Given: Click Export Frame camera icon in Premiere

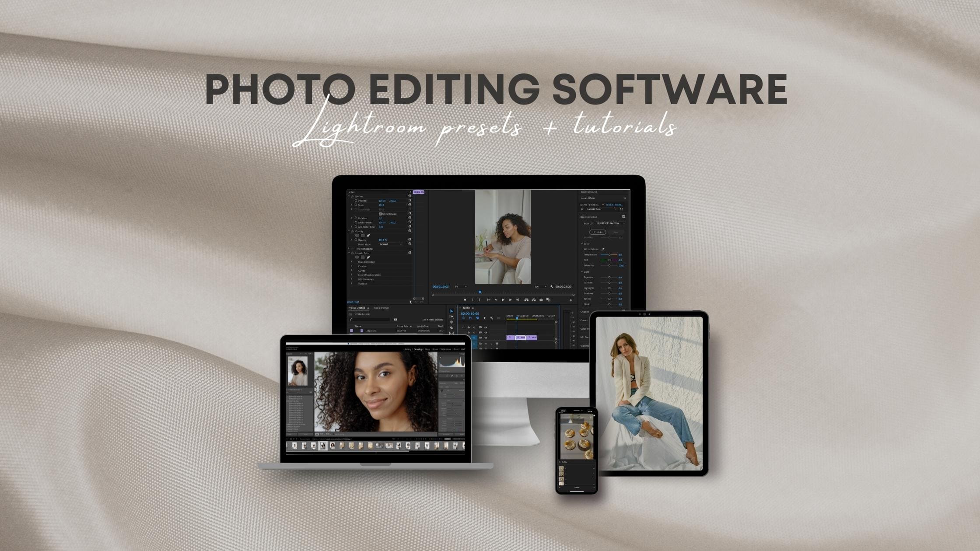Looking at the screenshot, I should pyautogui.click(x=541, y=300).
